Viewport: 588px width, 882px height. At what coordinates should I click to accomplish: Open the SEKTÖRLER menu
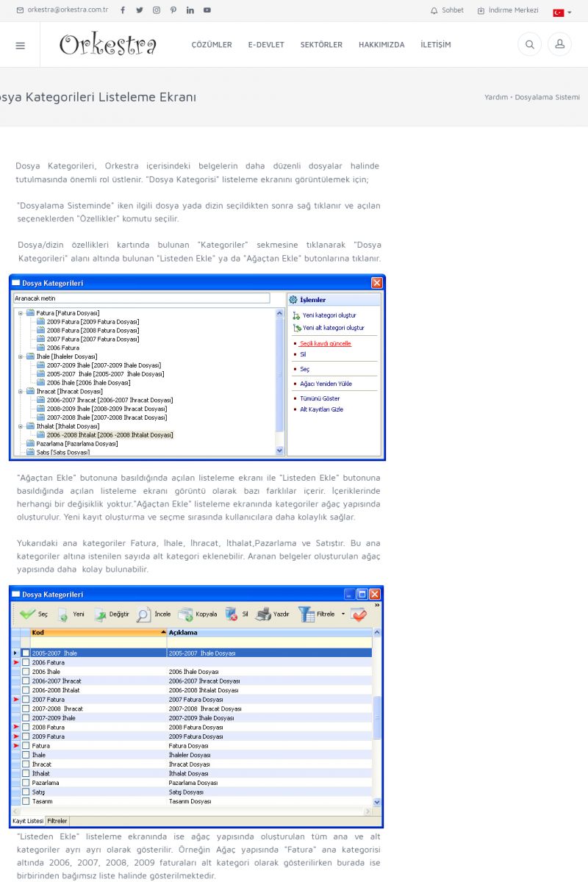(x=321, y=45)
